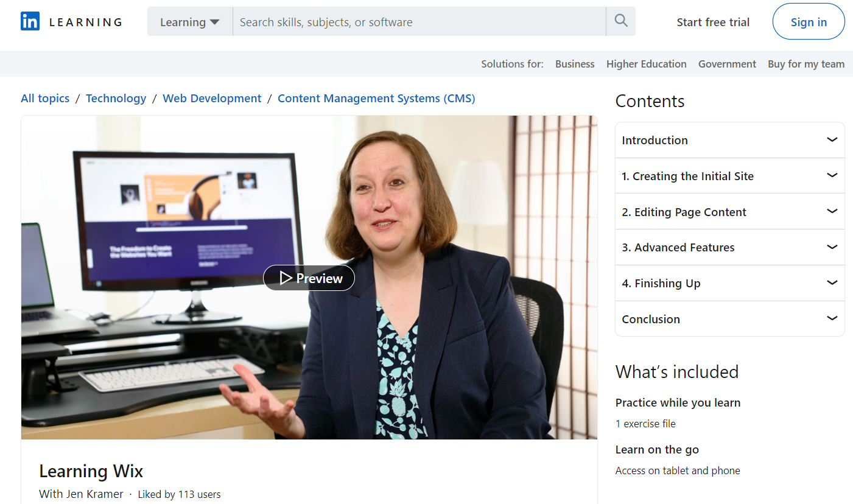Open the Learning category dropdown

[190, 22]
